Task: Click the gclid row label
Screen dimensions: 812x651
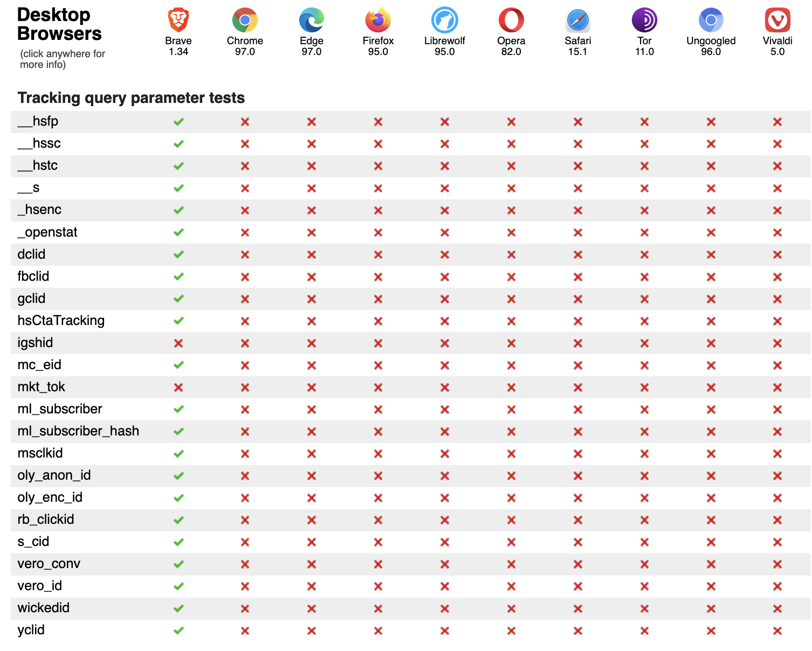Action: click(x=31, y=299)
